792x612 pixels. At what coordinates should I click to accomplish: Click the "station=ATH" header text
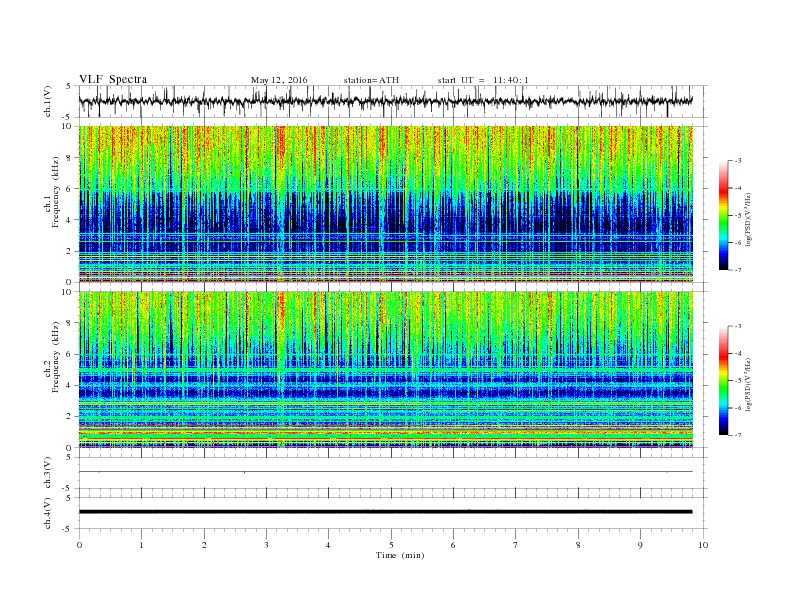371,80
